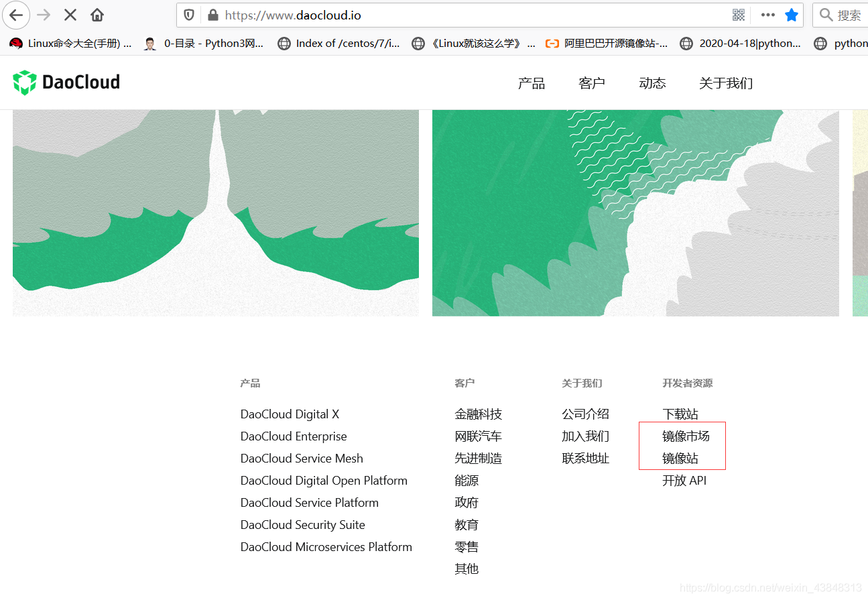Image resolution: width=868 pixels, height=600 pixels.
Task: Click the browser forward arrow button
Action: (x=44, y=15)
